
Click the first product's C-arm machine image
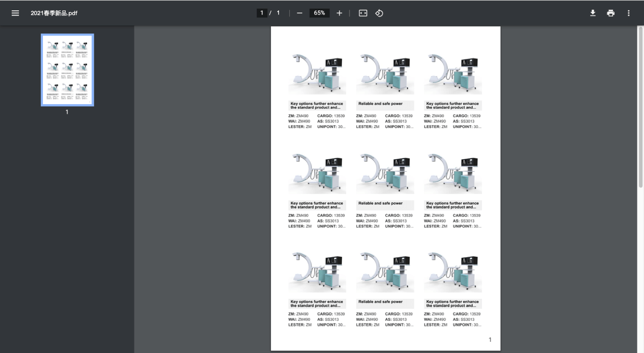pos(317,74)
